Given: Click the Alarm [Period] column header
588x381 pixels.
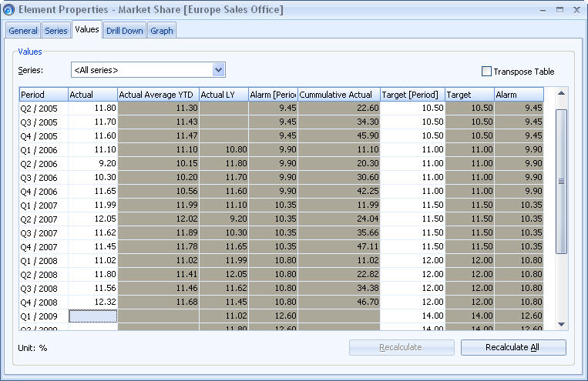Looking at the screenshot, I should 273,95.
